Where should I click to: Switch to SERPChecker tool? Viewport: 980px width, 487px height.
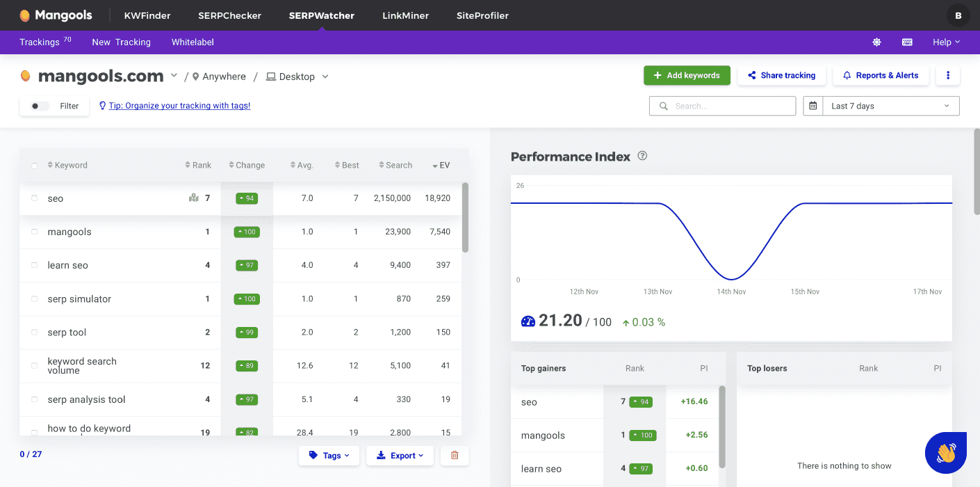click(229, 15)
